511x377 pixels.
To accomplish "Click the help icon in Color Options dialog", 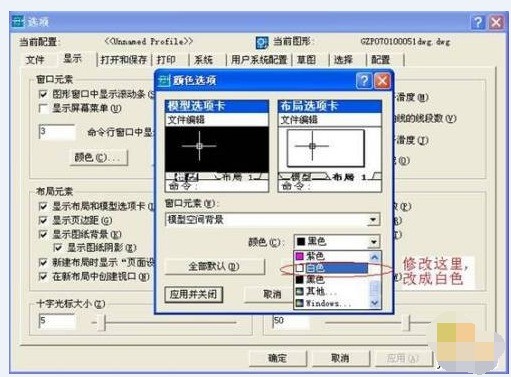I will pos(364,80).
